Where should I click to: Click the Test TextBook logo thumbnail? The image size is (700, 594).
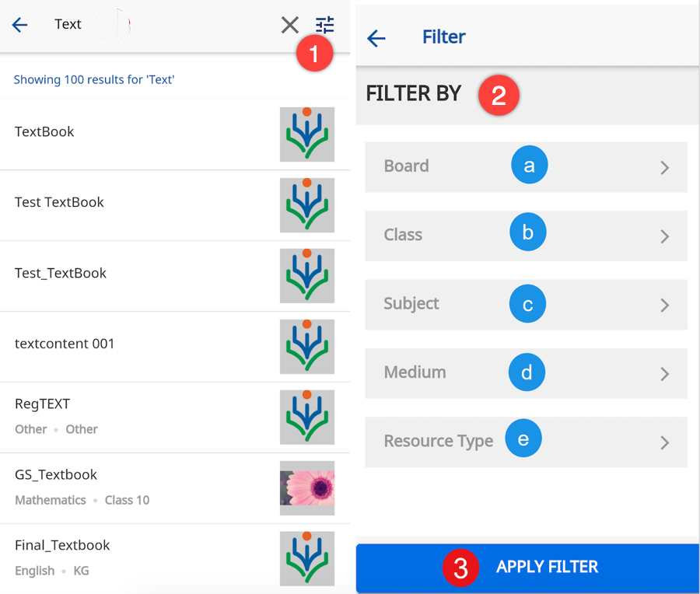click(x=307, y=205)
